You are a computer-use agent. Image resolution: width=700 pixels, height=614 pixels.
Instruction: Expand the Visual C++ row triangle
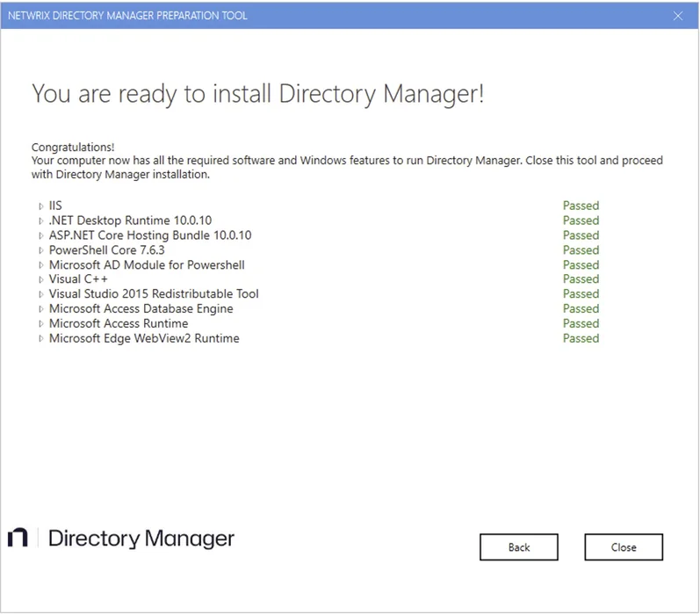[41, 279]
